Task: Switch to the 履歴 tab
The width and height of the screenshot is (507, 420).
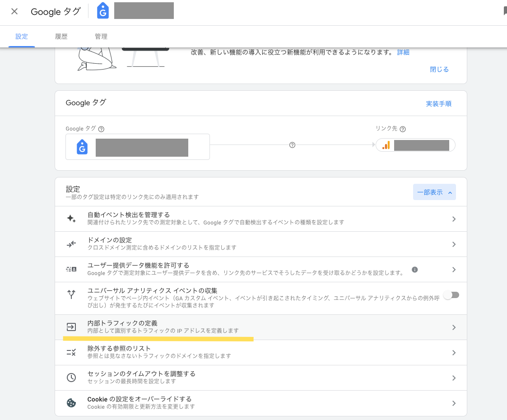Action: (x=61, y=37)
